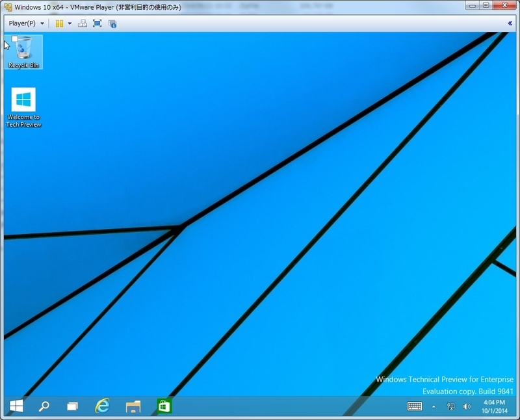This screenshot has height=420, width=520.
Task: Pause the virtual machine with pause icon
Action: (59, 23)
